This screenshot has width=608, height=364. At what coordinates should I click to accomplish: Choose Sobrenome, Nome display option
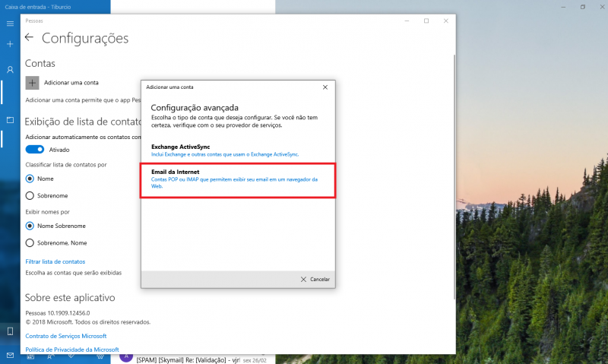point(30,243)
